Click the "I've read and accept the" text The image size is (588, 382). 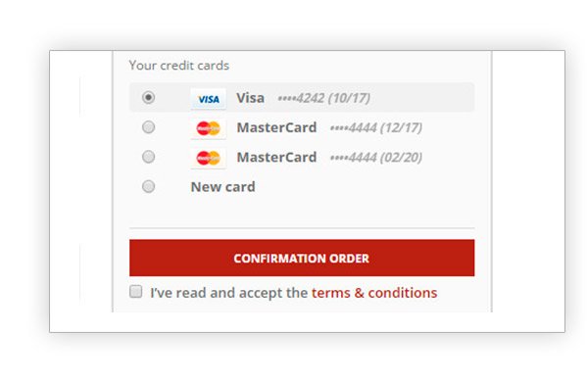click(229, 293)
